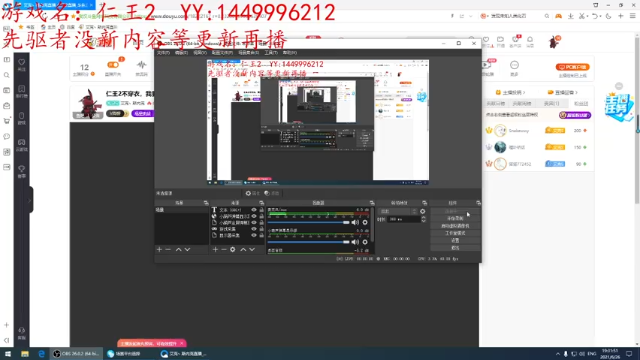This screenshot has height=360, width=640.
Task: Toggle visibility of the second source row
Action: [254, 216]
